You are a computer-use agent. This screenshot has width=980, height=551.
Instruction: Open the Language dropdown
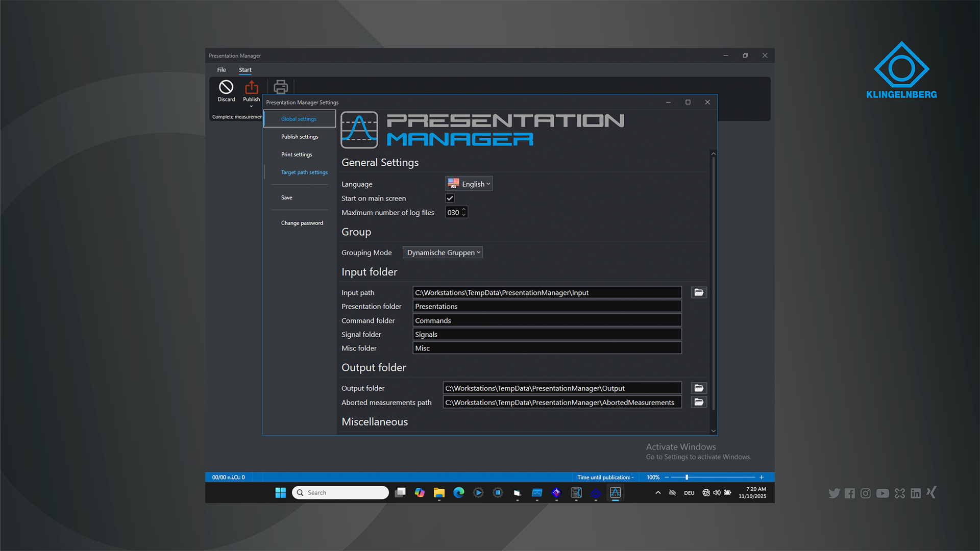(x=469, y=184)
